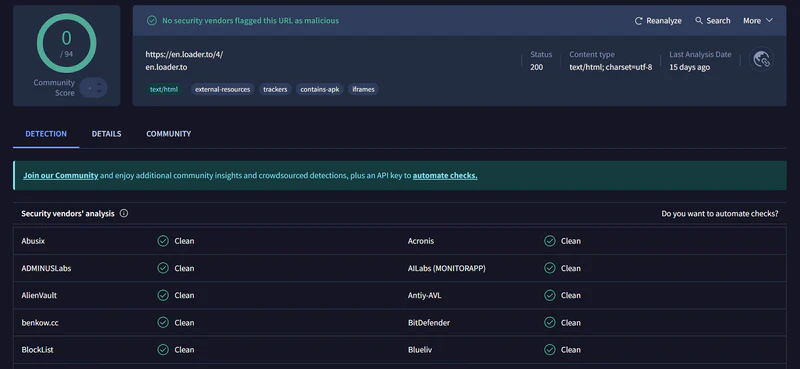Click the AILabs (MONITORAPP) vendor name
This screenshot has width=800, height=369.
(x=446, y=268)
